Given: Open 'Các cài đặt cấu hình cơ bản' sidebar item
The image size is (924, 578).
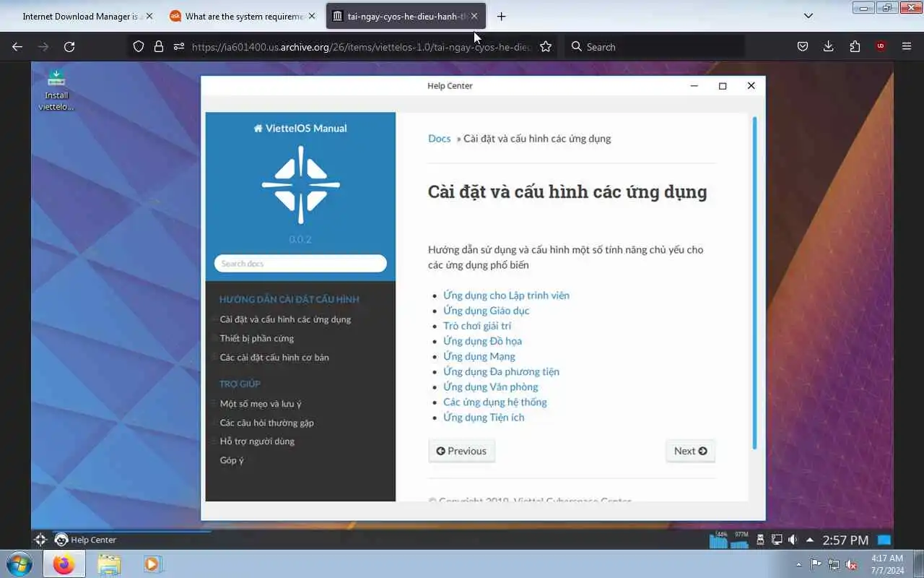Looking at the screenshot, I should [x=274, y=357].
